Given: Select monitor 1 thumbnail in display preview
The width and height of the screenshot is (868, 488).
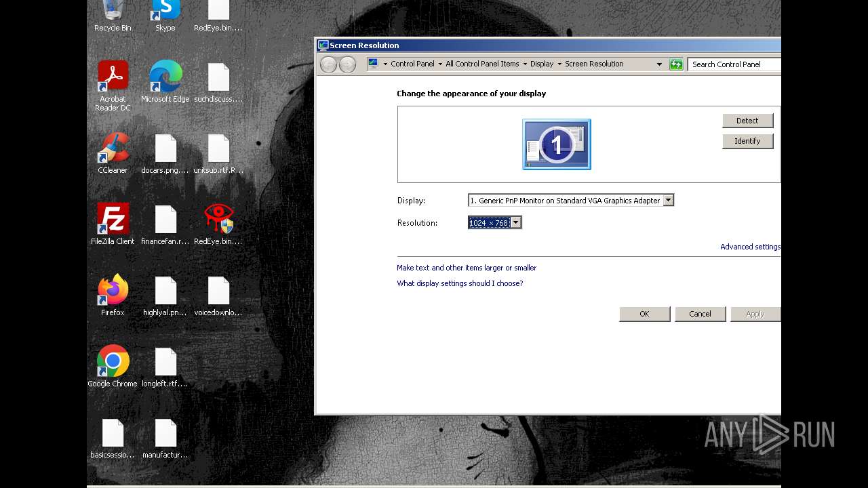Looking at the screenshot, I should [557, 144].
